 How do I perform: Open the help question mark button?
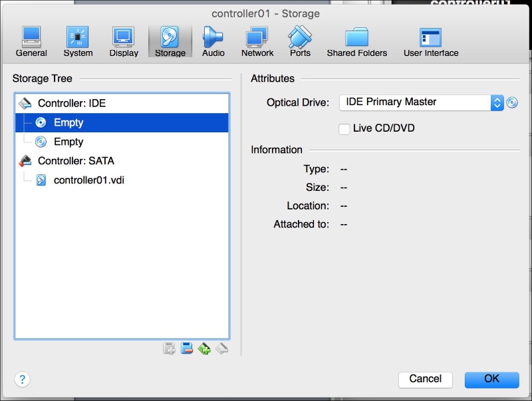click(23, 379)
